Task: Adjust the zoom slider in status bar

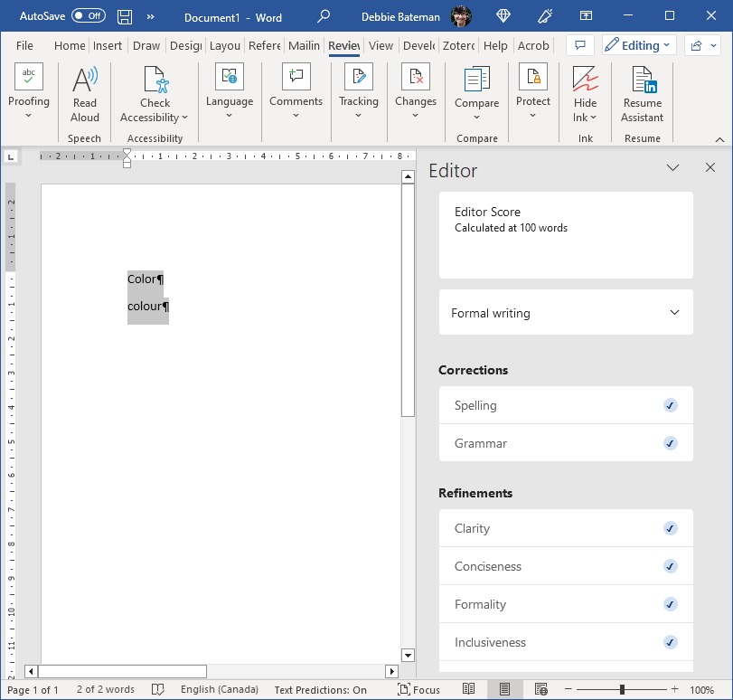Action: click(623, 689)
